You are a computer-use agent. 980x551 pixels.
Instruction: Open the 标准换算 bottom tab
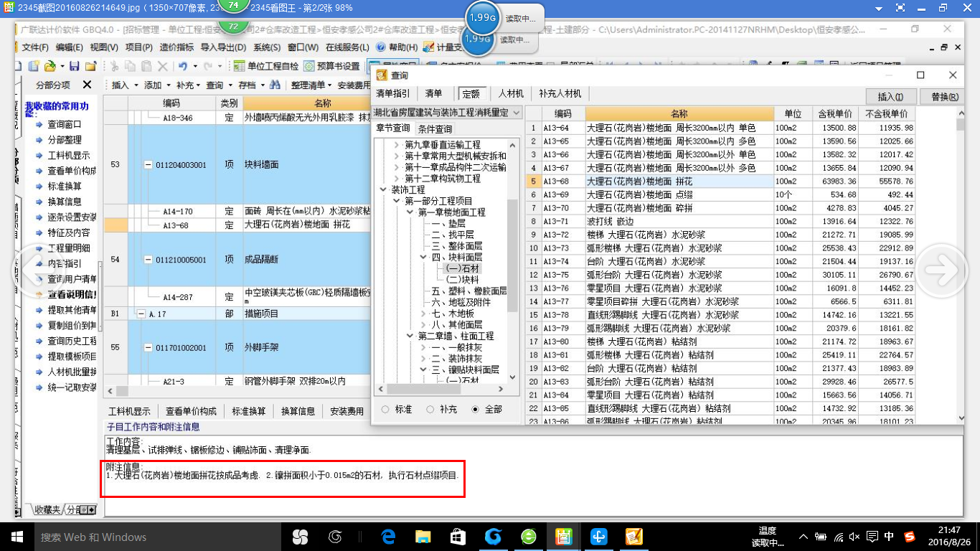click(248, 411)
